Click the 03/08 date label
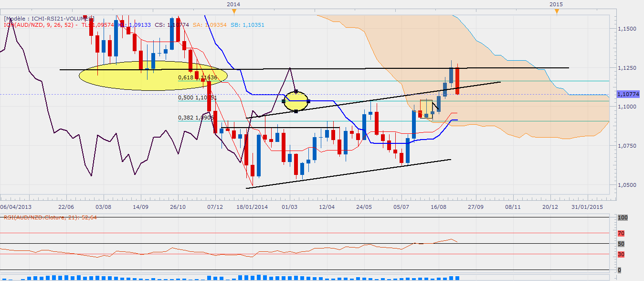 [x=103, y=206]
